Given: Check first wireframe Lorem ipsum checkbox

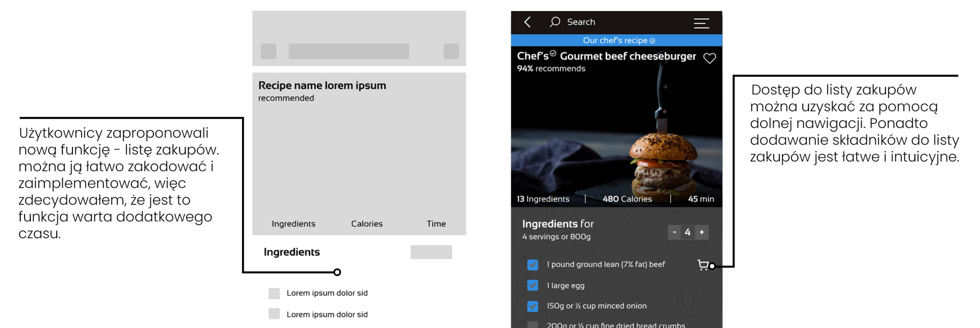Looking at the screenshot, I should click(274, 294).
